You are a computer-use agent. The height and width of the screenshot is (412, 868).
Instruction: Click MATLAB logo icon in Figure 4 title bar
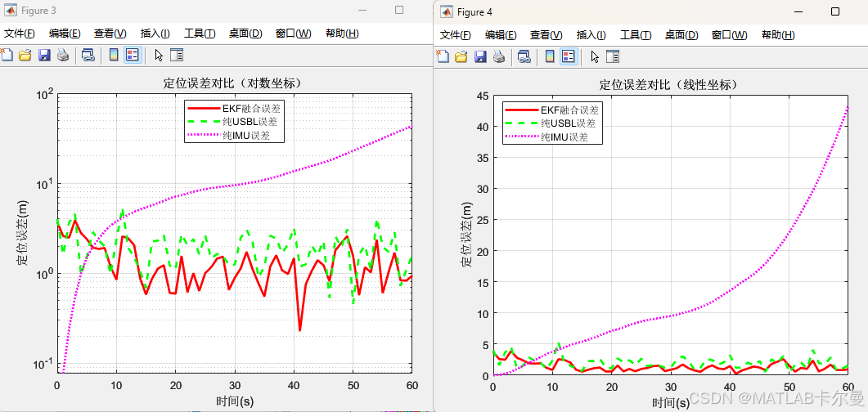pos(446,11)
